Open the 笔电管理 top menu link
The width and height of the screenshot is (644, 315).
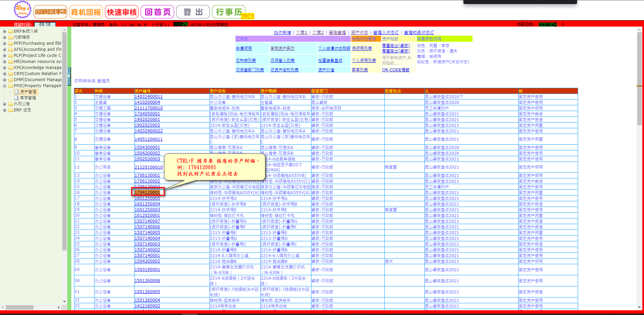tap(337, 33)
